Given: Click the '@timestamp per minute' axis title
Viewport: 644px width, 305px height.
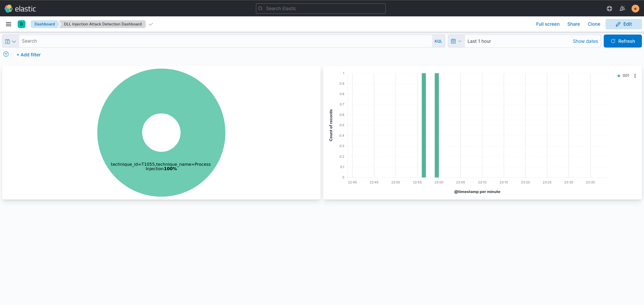Looking at the screenshot, I should pyautogui.click(x=477, y=192).
